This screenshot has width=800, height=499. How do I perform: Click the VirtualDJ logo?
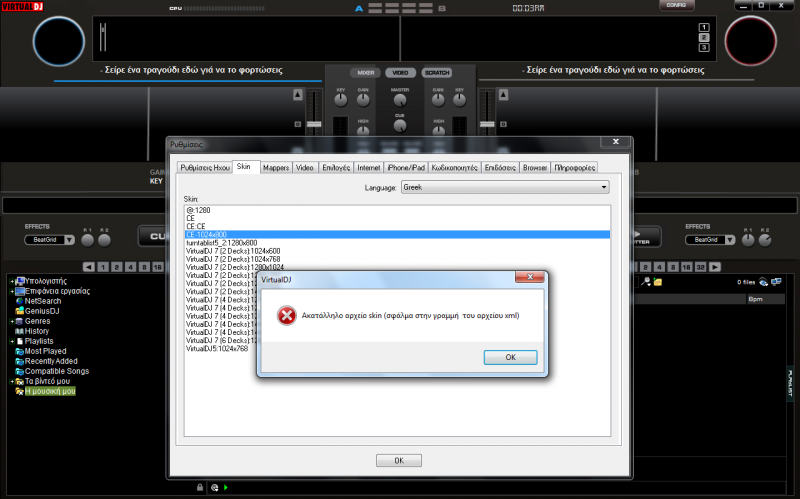22,7
